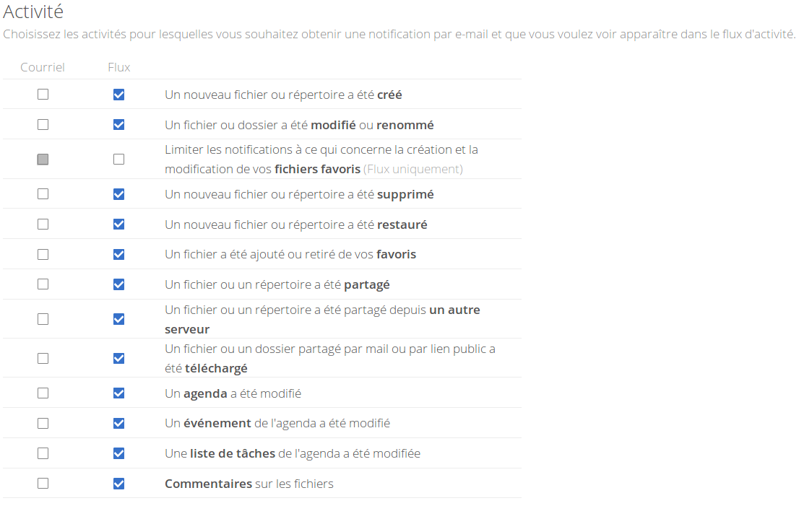This screenshot has height=506, width=812.
Task: Uncheck Flux for public link downloads
Action: [x=118, y=357]
